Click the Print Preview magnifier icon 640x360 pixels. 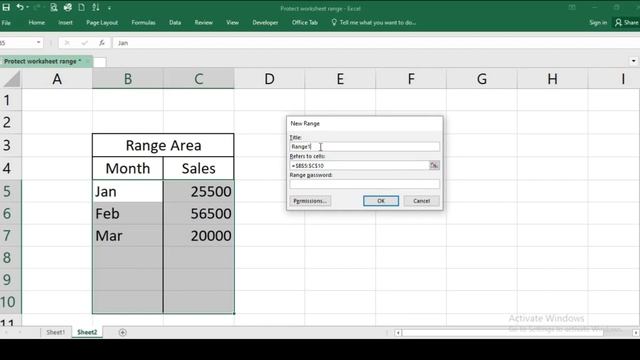(x=53, y=7)
